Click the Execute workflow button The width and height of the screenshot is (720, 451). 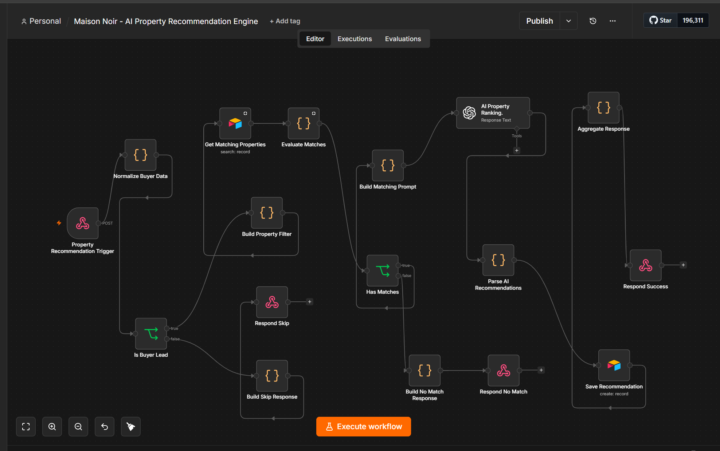tap(363, 427)
